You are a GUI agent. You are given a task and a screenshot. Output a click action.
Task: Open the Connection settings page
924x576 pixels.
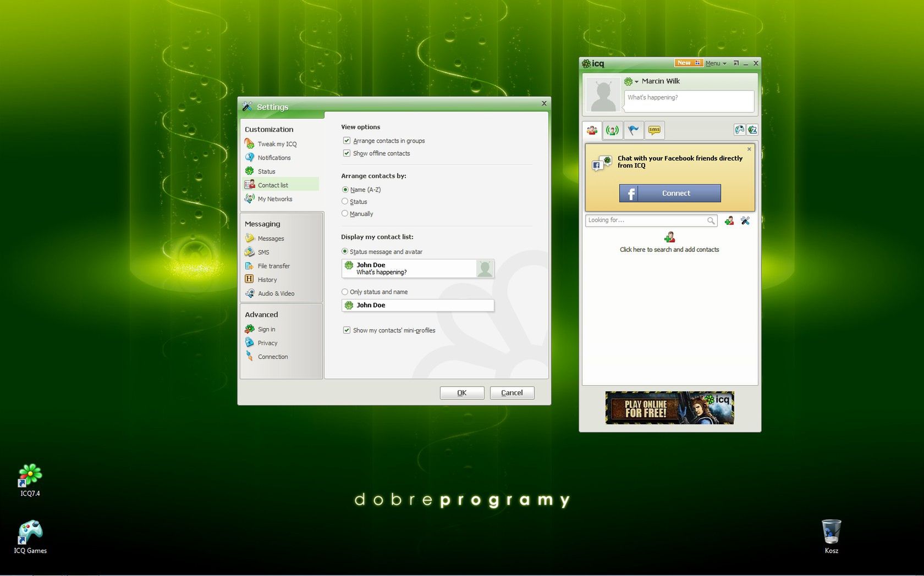point(273,357)
